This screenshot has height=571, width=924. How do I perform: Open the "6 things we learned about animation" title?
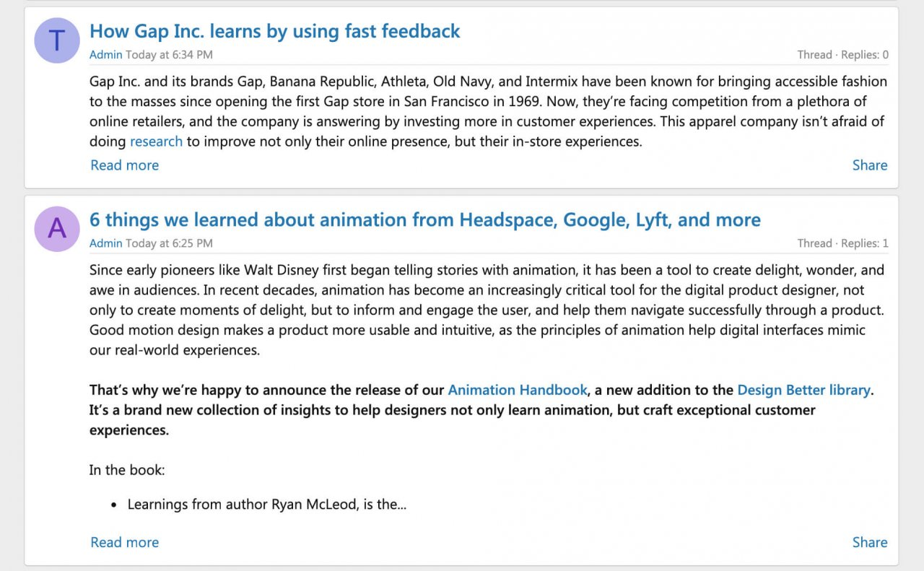click(424, 220)
